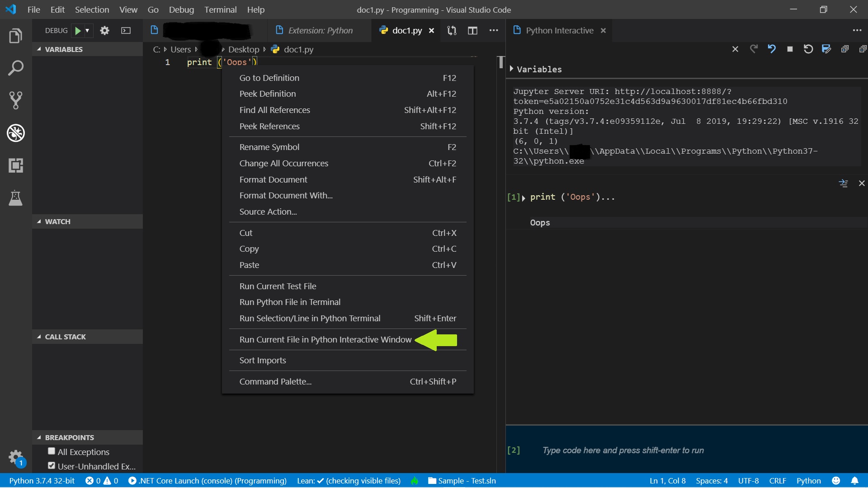Click the Open Changes compare icon

coord(452,30)
